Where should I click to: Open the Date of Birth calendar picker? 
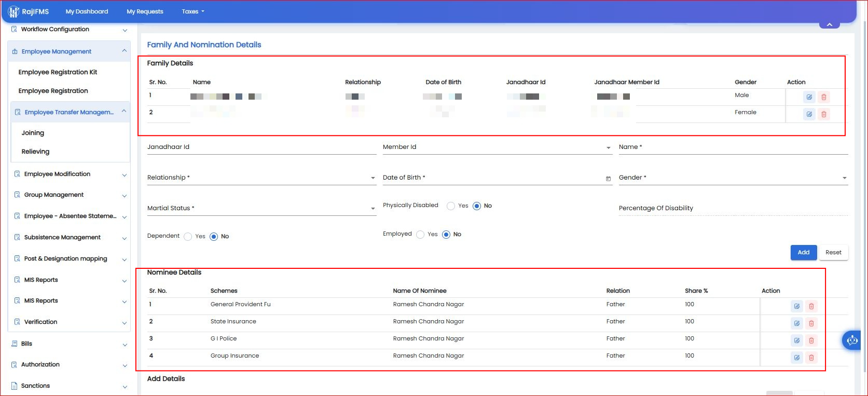[608, 179]
